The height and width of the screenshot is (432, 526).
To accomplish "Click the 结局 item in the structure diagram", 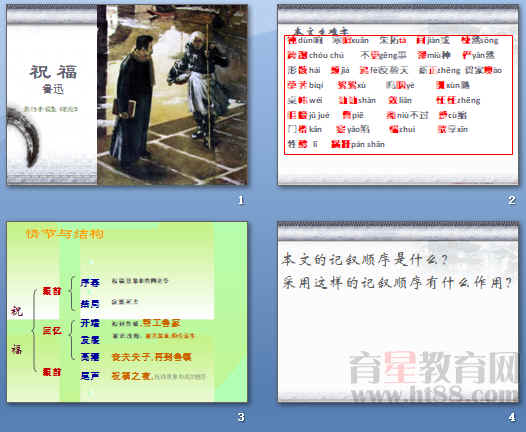I will tap(90, 304).
